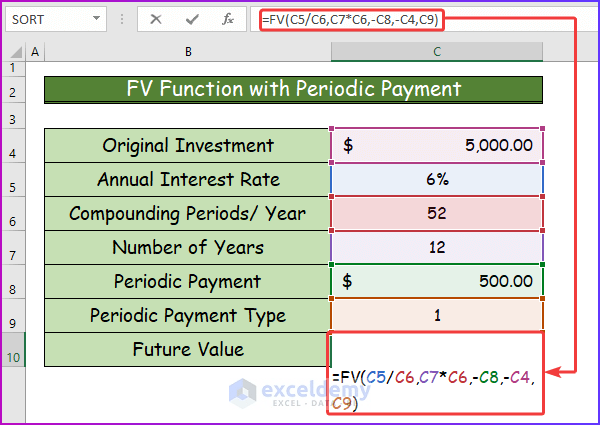Click the Name Box showing SORT
The image size is (600, 425).
click(x=56, y=19)
